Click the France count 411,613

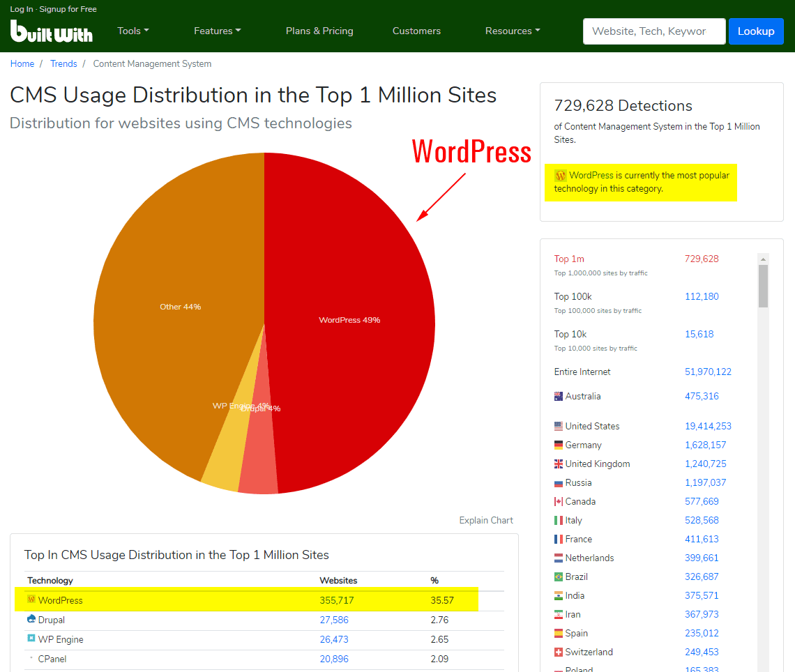[x=702, y=540]
